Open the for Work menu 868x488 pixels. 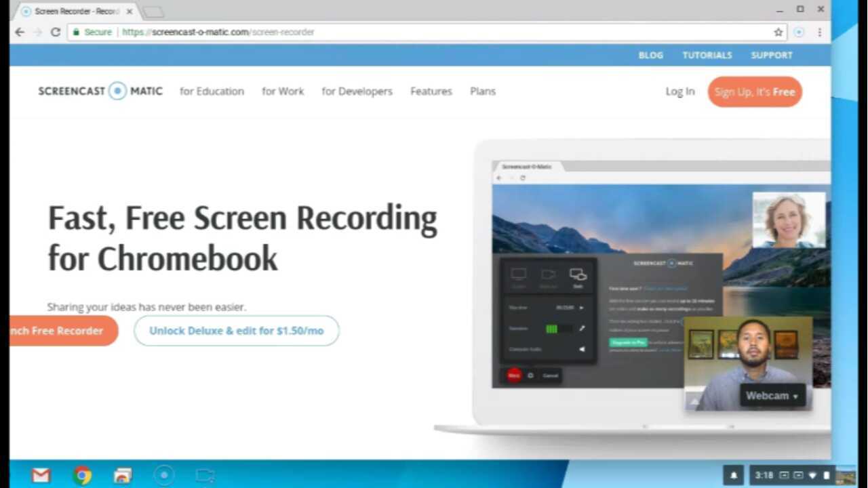(x=283, y=91)
